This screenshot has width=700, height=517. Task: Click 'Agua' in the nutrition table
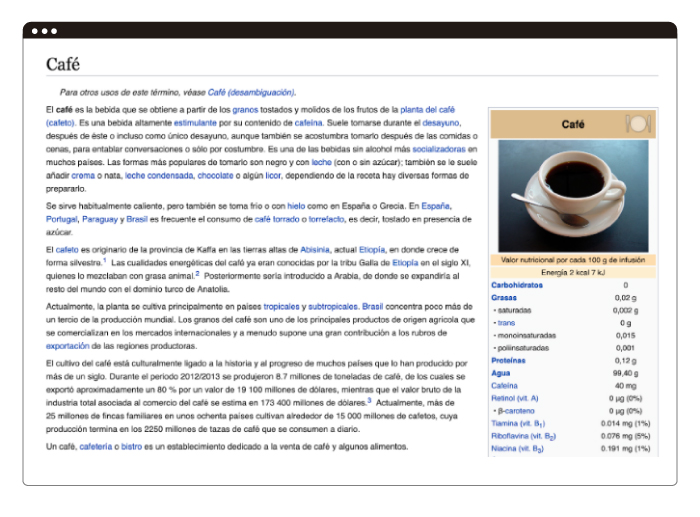coord(501,373)
